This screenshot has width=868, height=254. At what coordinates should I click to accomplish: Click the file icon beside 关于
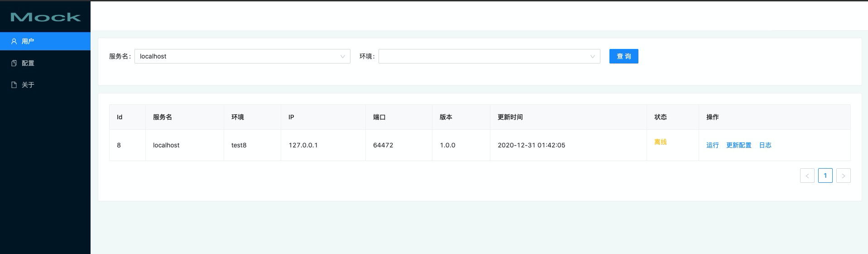point(14,85)
